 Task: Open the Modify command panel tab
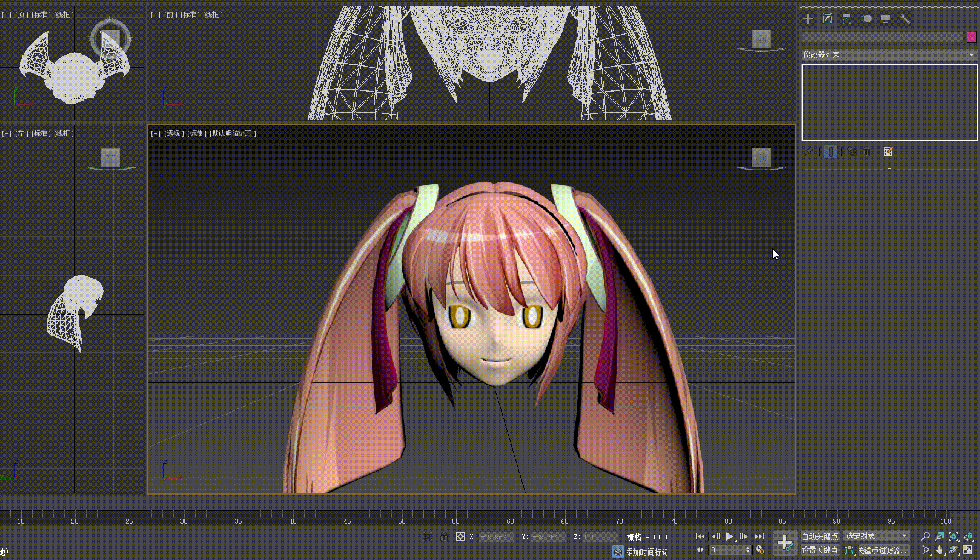[827, 19]
